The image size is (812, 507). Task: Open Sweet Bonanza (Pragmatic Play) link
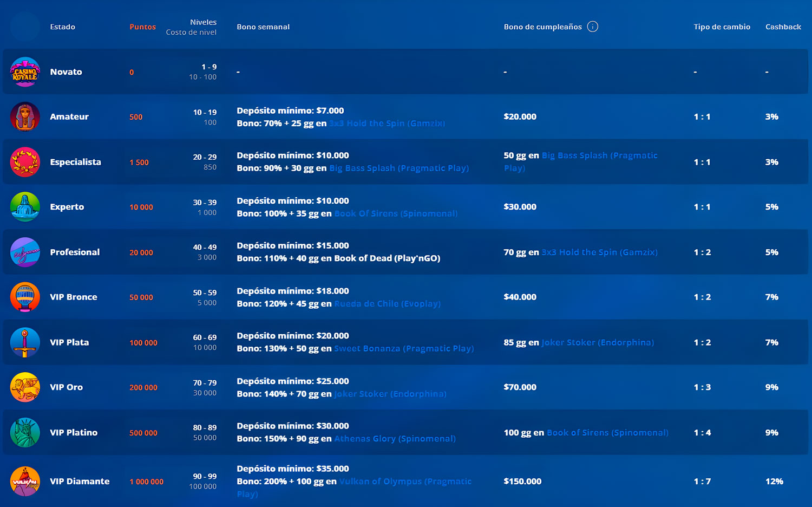tap(404, 349)
